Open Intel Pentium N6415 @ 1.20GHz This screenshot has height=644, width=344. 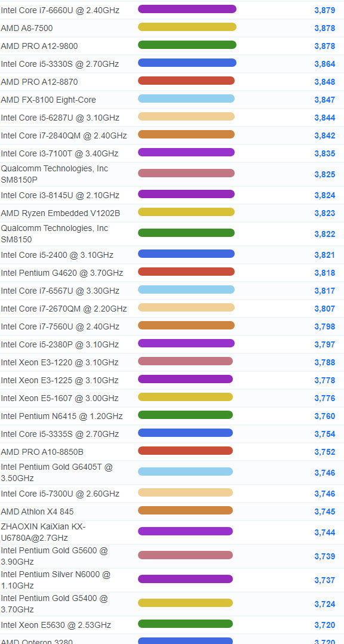click(x=62, y=416)
